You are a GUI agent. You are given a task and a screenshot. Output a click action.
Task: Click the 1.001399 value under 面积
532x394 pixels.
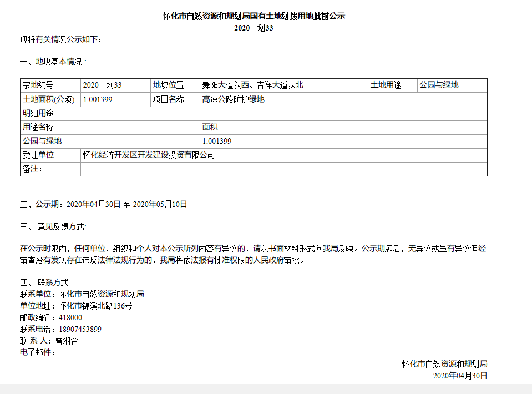click(x=344, y=141)
